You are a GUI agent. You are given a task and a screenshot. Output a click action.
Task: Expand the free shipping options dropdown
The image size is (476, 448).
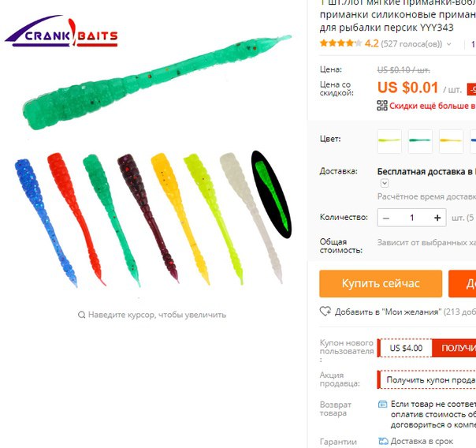[x=385, y=183]
